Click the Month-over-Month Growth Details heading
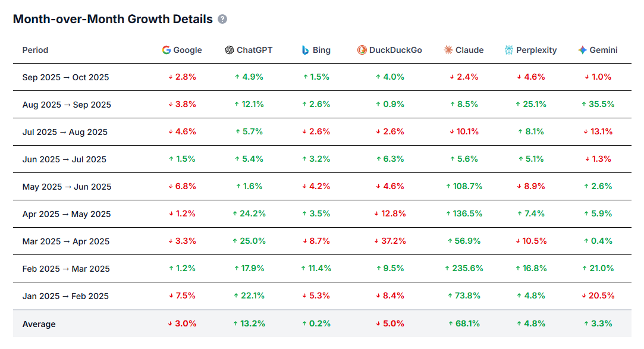This screenshot has height=349, width=644. click(112, 19)
